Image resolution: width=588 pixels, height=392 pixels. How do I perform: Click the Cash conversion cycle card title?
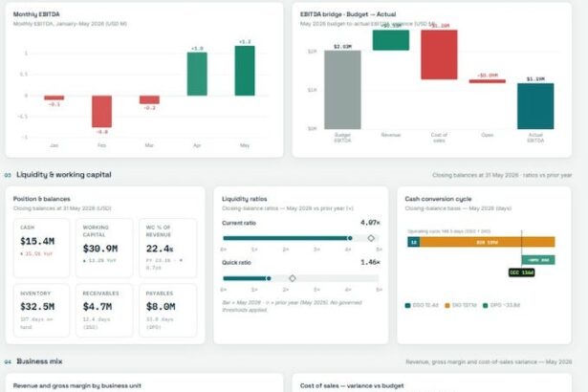pos(438,199)
